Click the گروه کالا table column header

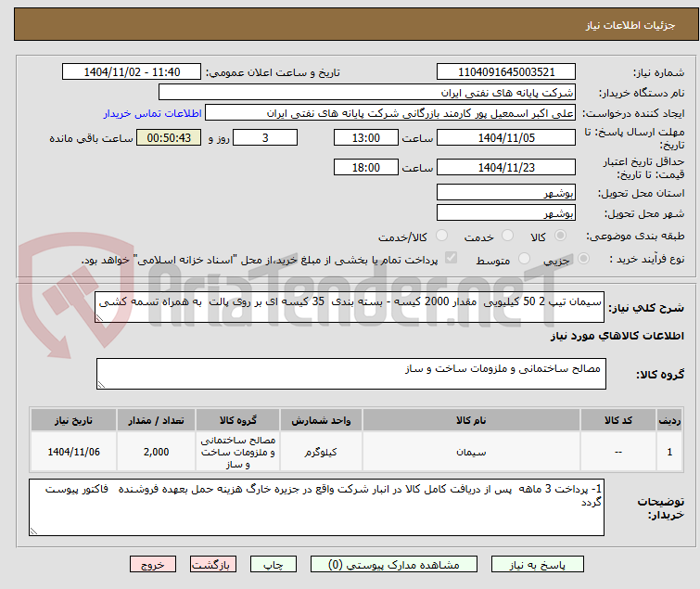237,421
